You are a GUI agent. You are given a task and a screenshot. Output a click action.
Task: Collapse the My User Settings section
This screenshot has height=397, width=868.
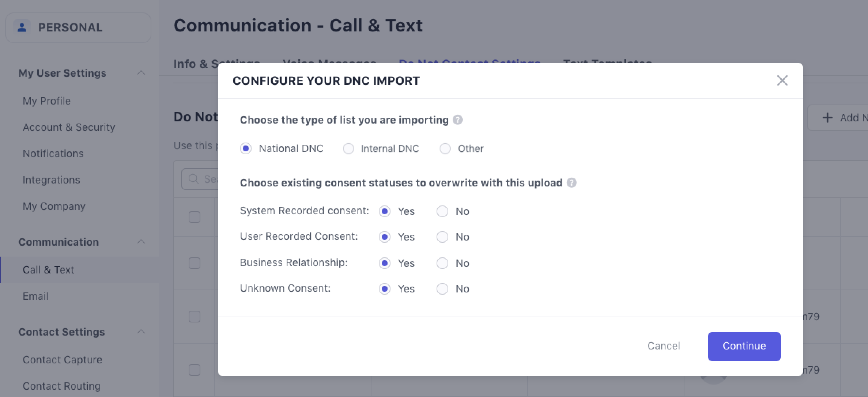point(141,73)
